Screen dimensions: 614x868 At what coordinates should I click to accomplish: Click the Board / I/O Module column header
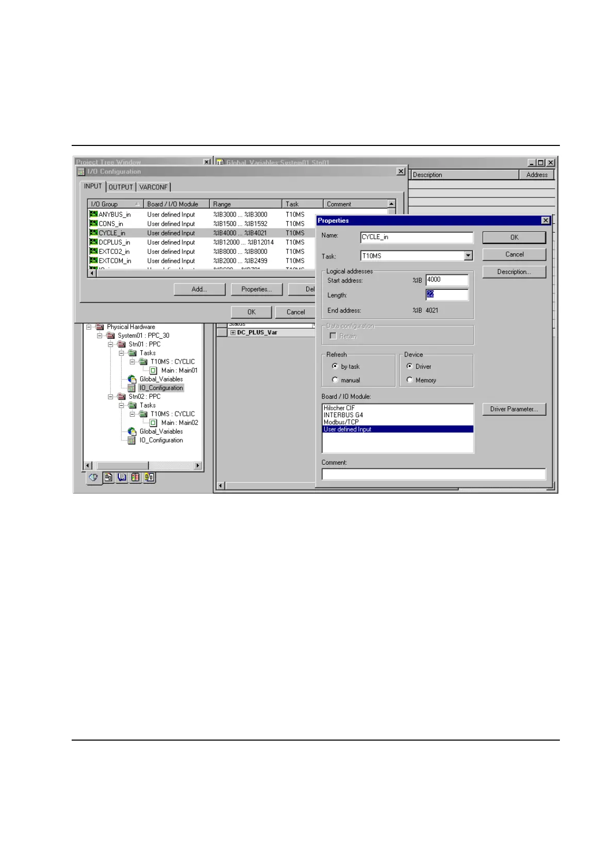176,204
